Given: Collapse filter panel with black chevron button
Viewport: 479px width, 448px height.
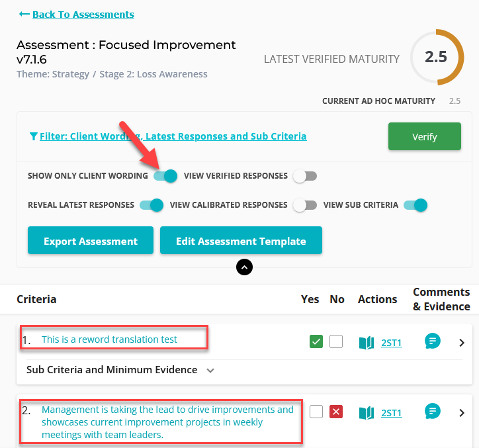Looking at the screenshot, I should 244,267.
